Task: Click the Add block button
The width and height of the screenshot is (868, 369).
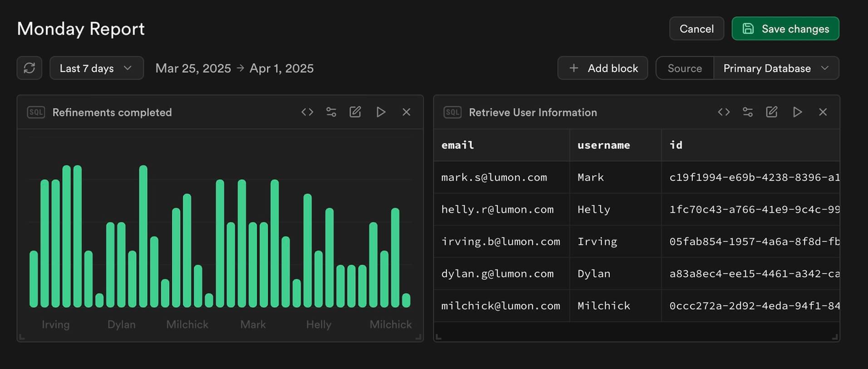Action: coord(603,68)
